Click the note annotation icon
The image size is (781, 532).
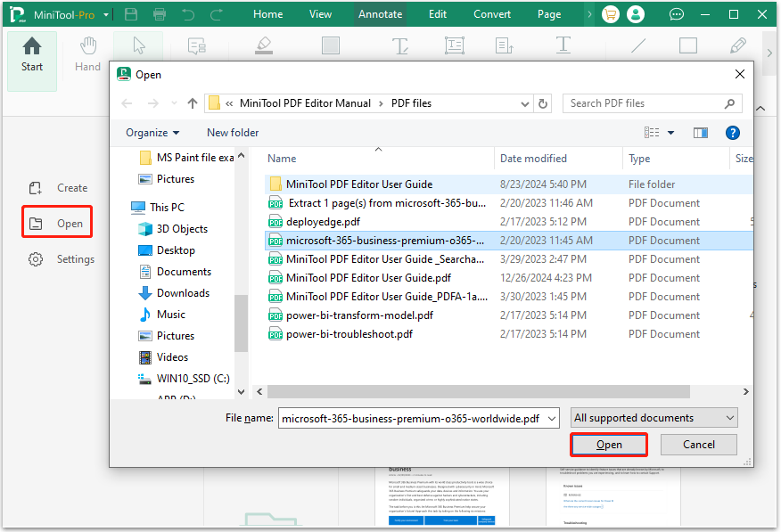pos(197,45)
